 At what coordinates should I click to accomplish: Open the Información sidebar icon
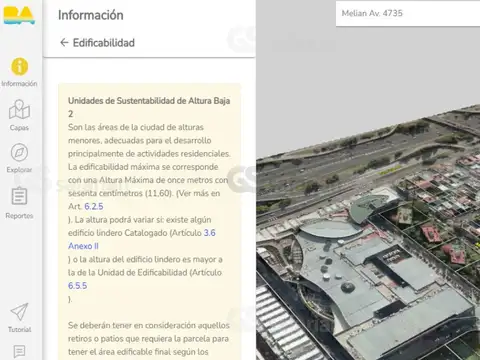[x=19, y=67]
